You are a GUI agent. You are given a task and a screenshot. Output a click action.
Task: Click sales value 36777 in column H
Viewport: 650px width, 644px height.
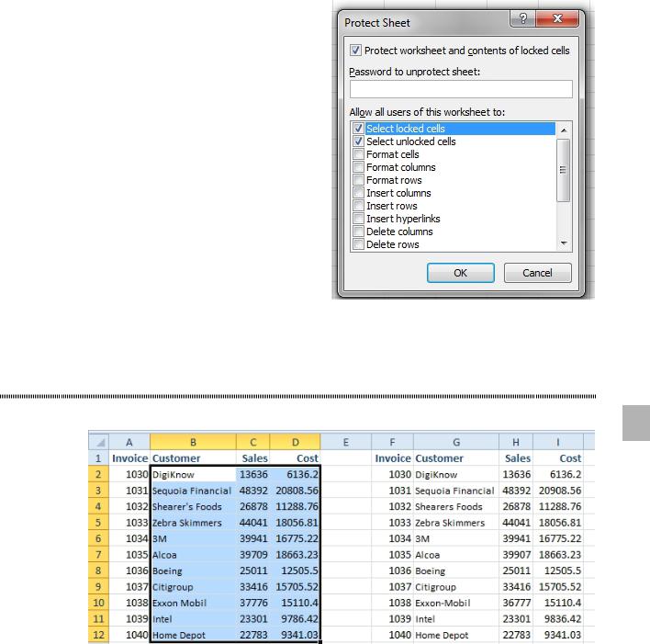coord(516,603)
